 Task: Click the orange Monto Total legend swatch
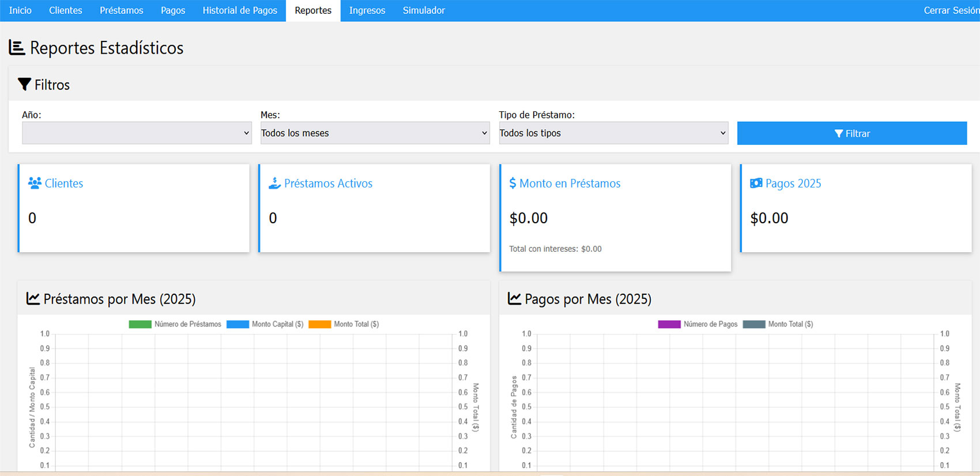pyautogui.click(x=320, y=324)
